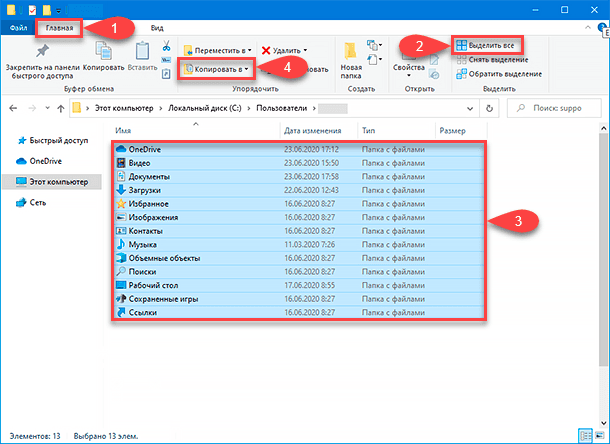Open the Файл menu tab
Viewport: 610px width, 444px height.
coord(18,28)
